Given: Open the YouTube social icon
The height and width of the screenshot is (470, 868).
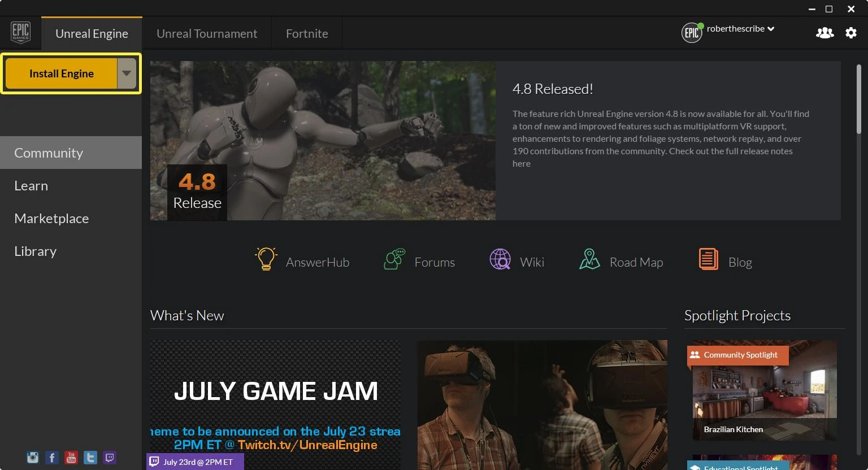Looking at the screenshot, I should coord(71,458).
